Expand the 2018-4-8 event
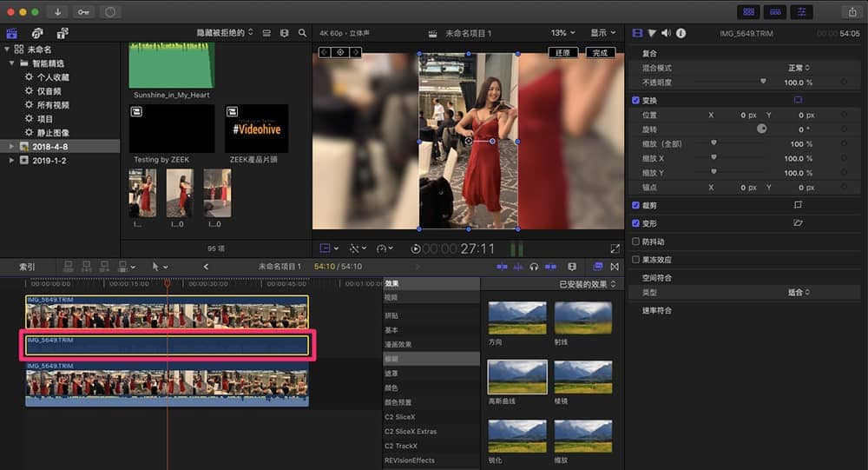Screen dimensions: 868x470 (11, 146)
